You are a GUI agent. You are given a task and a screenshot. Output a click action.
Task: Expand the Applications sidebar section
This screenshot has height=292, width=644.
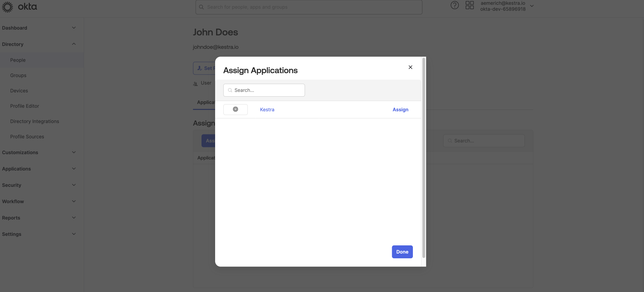click(74, 169)
